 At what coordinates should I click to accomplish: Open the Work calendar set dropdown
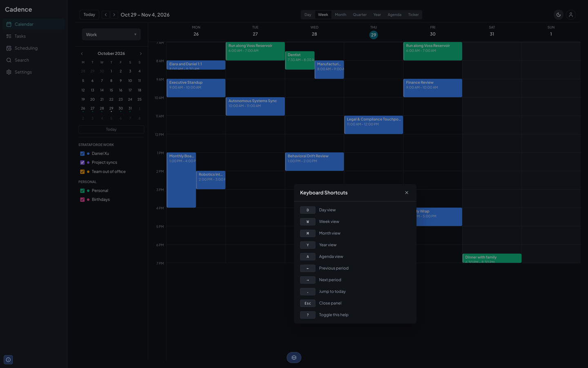[x=111, y=34]
